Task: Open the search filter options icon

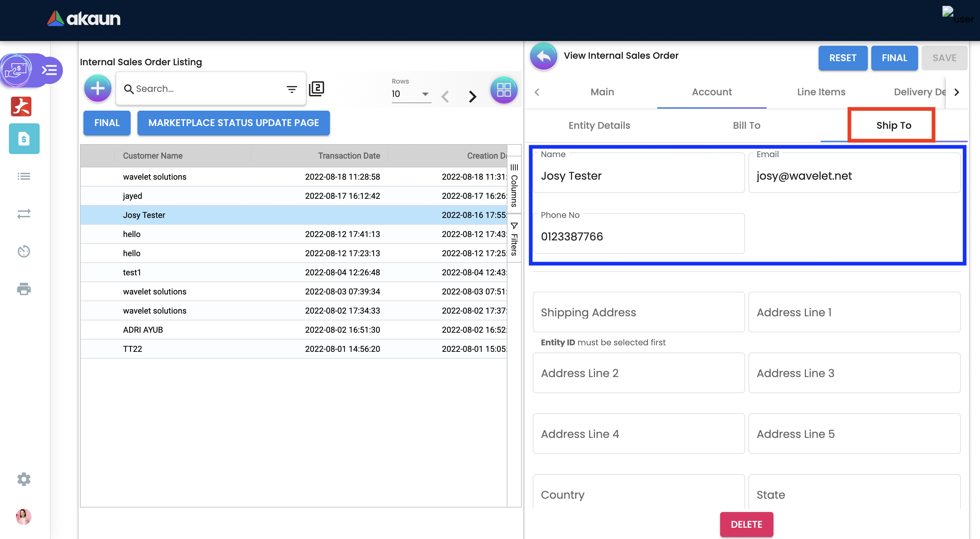Action: [291, 89]
